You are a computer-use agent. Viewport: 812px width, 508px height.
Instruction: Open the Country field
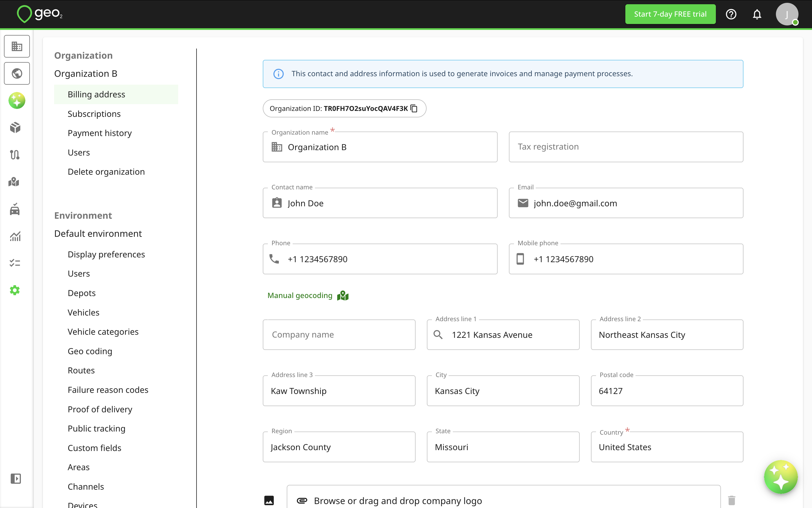click(667, 447)
